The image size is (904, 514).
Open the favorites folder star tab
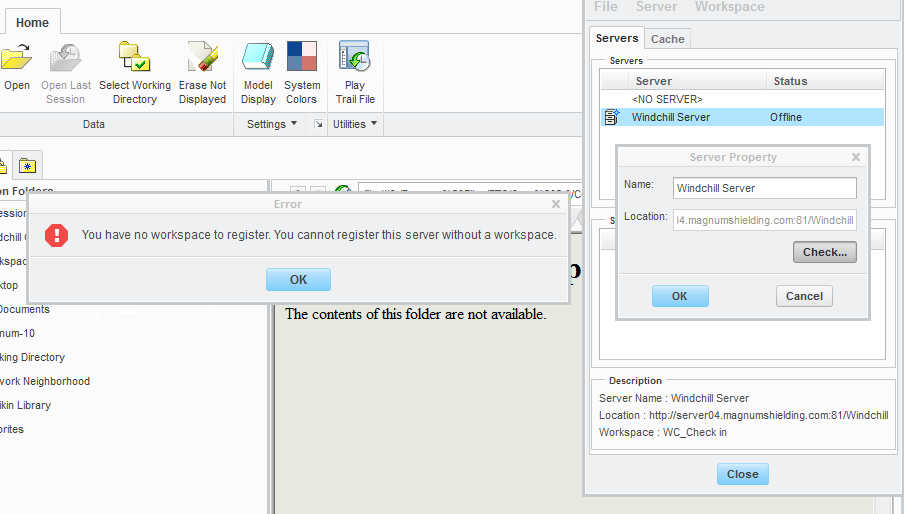[27, 167]
